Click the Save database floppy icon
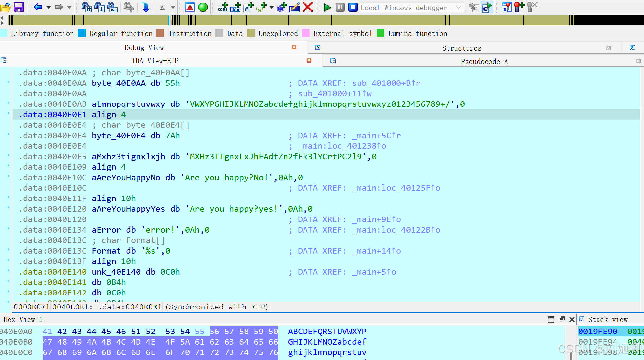 [x=19, y=7]
